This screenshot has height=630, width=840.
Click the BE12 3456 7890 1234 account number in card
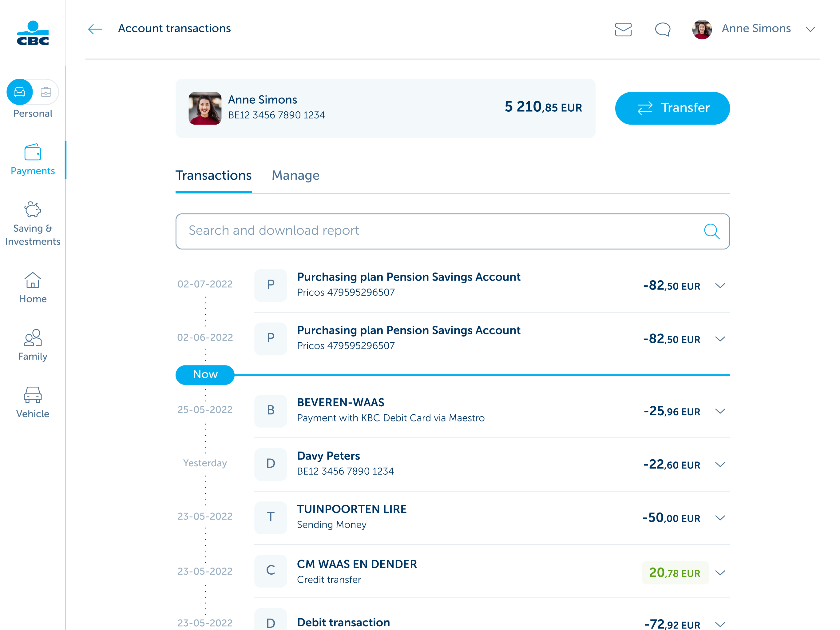click(x=276, y=115)
